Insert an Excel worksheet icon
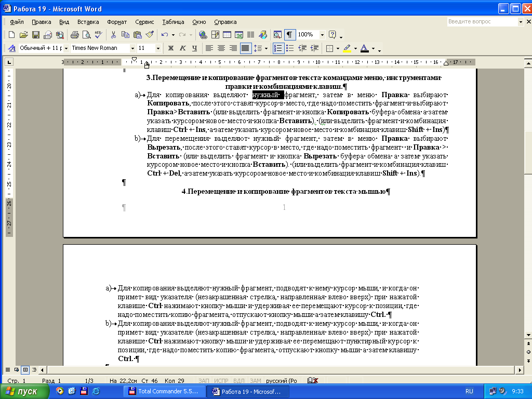The width and height of the screenshot is (532, 399). [x=239, y=35]
